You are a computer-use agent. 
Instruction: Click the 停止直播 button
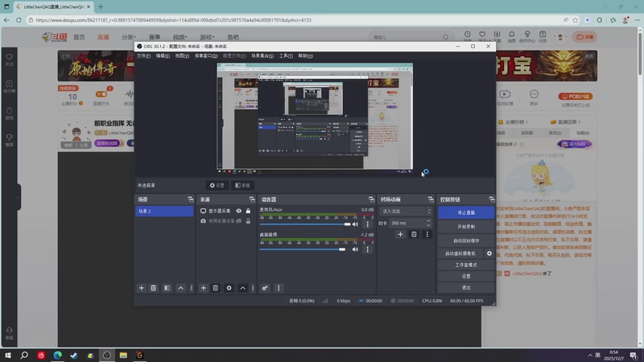click(466, 213)
